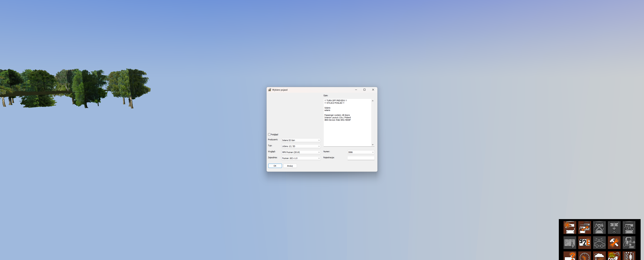
Task: Click the CPU bus AI icon
Action: [x=629, y=227]
